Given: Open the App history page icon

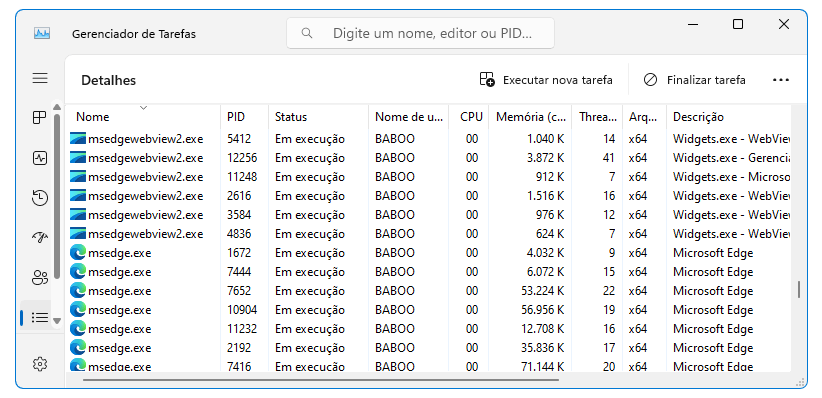Looking at the screenshot, I should [x=40, y=198].
